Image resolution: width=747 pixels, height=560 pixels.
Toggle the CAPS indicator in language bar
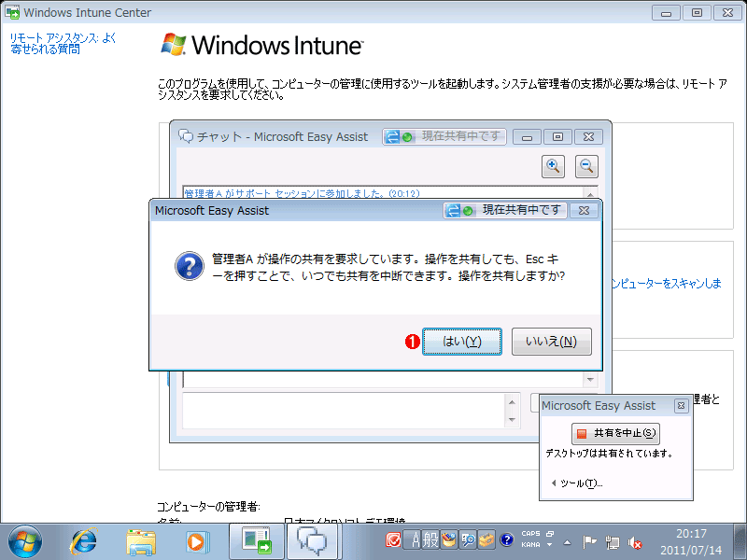pos(530,534)
